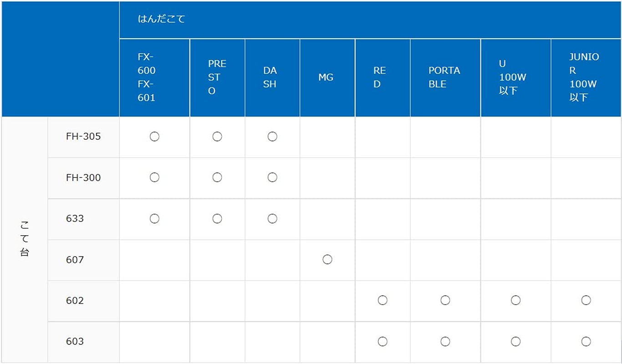
Task: Click the circle for FH-305 and FX-600
Action: pyautogui.click(x=154, y=136)
